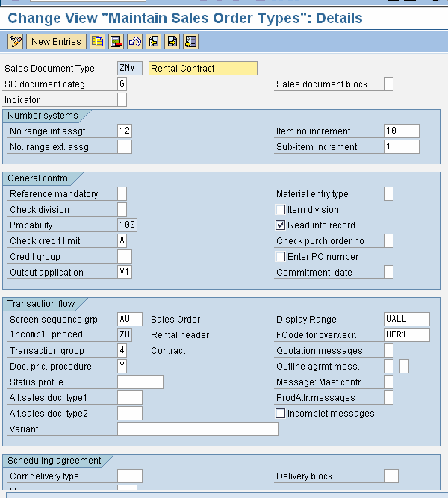
Task: Click the Item no.increment field
Action: tap(402, 131)
